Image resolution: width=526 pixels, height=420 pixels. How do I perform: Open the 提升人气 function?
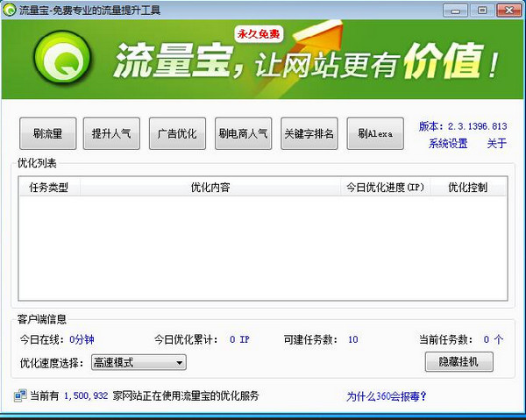(112, 134)
